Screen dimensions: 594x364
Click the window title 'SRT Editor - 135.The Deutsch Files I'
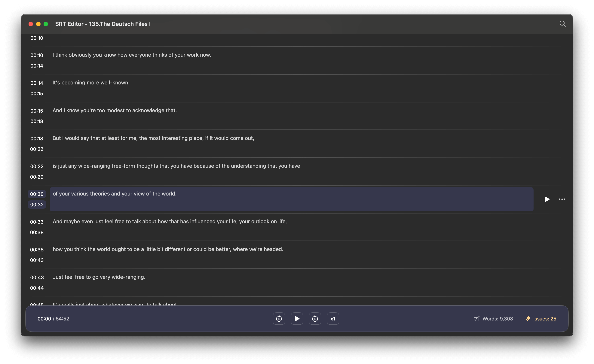tap(103, 24)
